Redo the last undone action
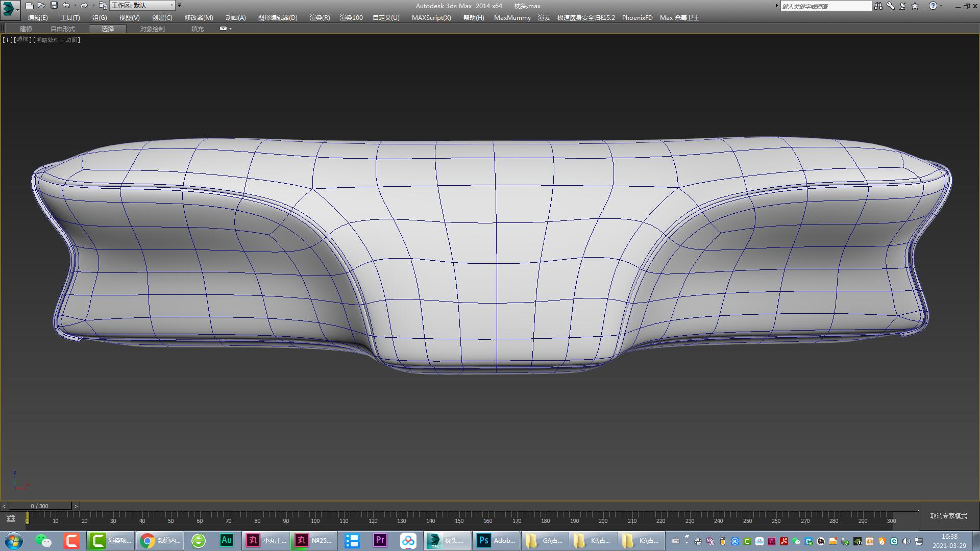Viewport: 980px width, 551px height. pos(84,6)
